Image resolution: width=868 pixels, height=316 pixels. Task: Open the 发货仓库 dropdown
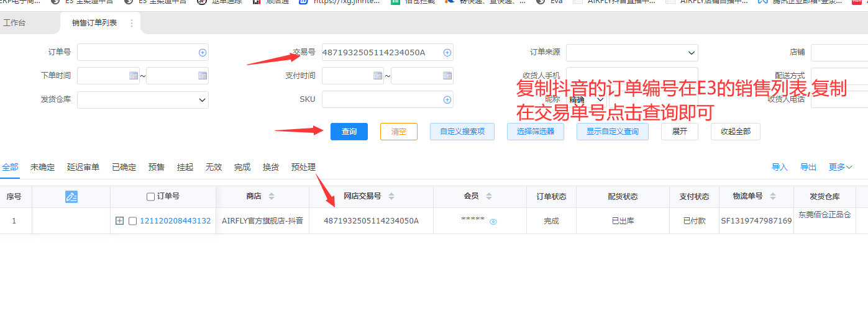tap(143, 100)
